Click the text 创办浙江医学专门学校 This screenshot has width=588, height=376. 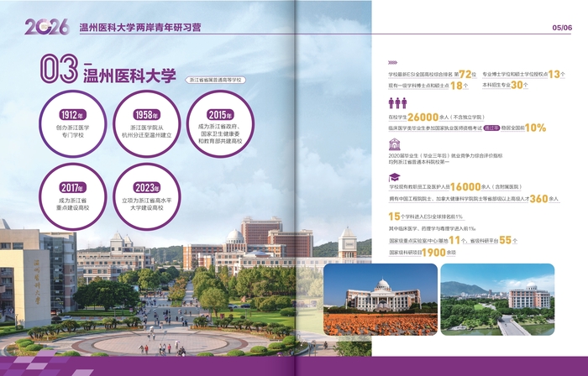73,132
